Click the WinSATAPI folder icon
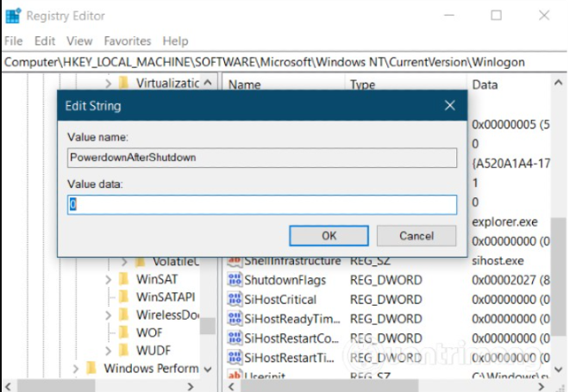 tap(124, 297)
